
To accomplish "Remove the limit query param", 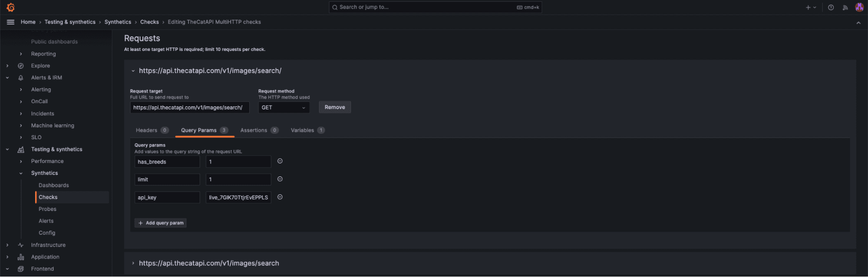I will [x=280, y=179].
